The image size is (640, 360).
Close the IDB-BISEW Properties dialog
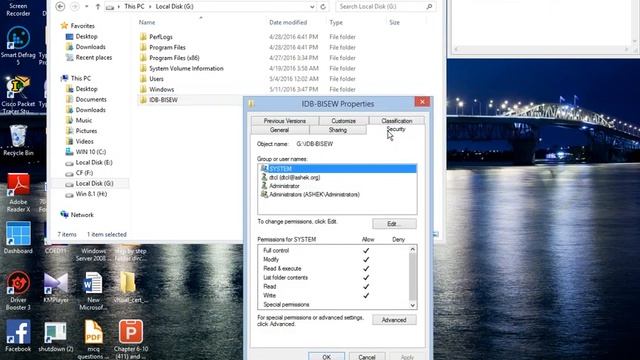pos(422,102)
